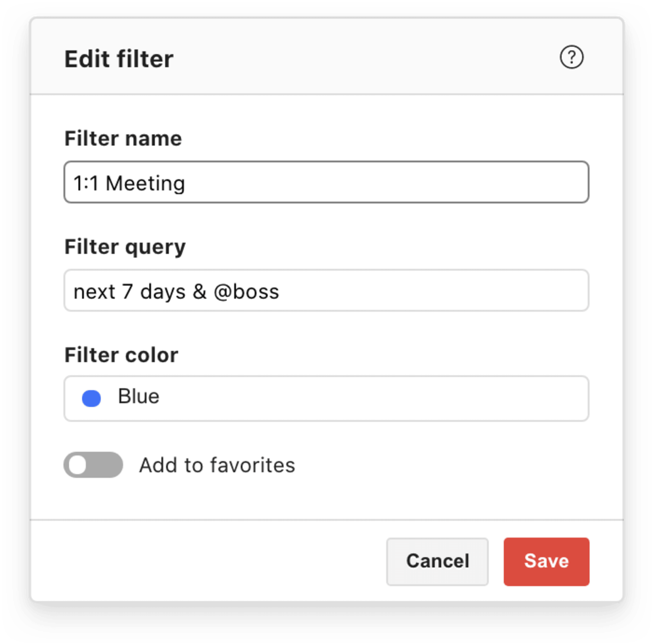Click the Edit filter dialog title
The height and width of the screenshot is (644, 653).
(119, 59)
